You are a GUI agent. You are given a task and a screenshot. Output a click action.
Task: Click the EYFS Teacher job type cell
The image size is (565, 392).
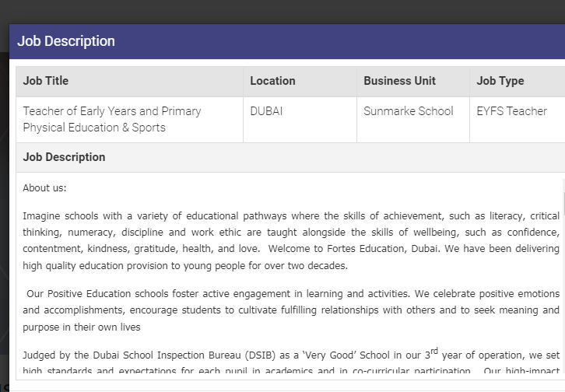pos(511,111)
